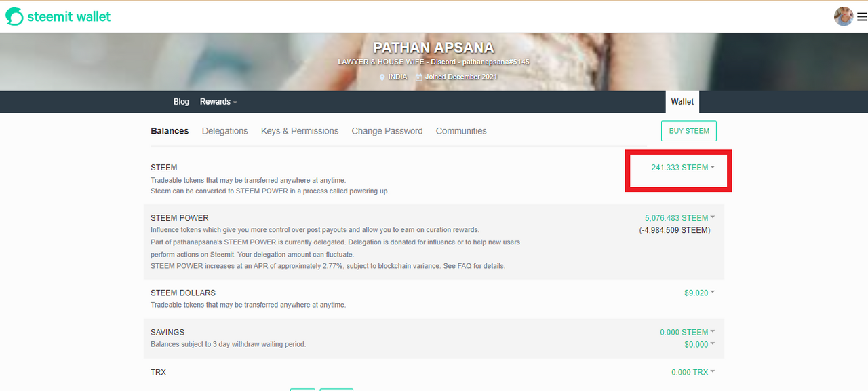Open the Change Password tab
Viewport: 868px width, 391px height.
[387, 131]
